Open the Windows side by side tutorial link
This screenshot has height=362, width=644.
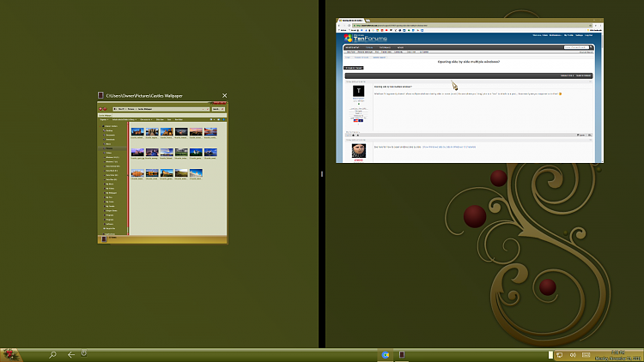(x=449, y=147)
